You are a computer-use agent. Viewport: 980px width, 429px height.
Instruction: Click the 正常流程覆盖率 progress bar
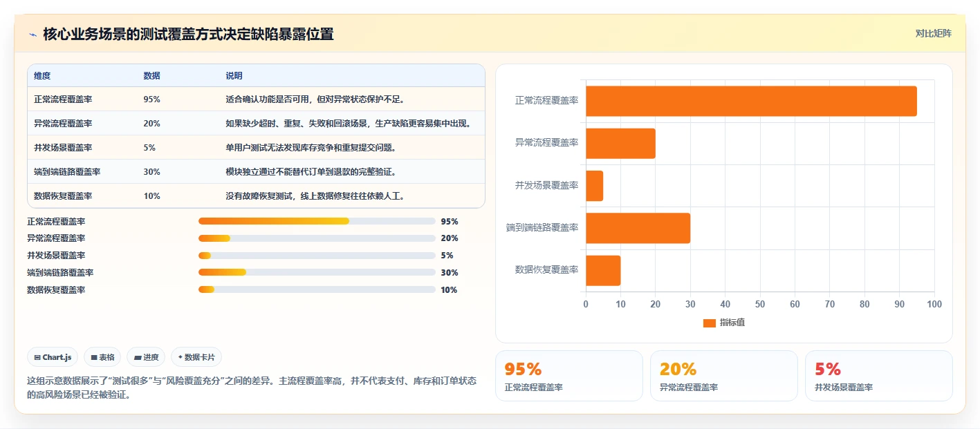[x=317, y=222]
